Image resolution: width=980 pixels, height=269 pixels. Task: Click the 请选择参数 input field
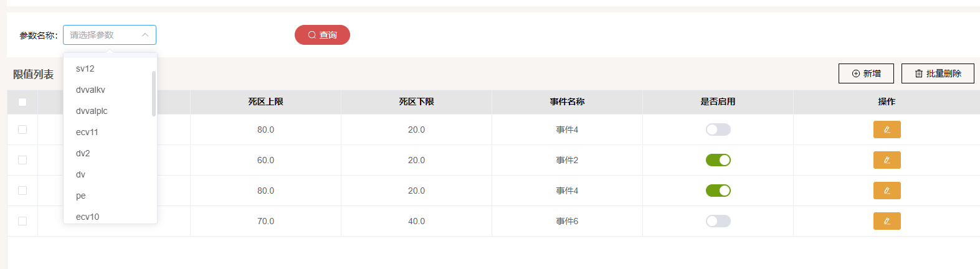[110, 35]
